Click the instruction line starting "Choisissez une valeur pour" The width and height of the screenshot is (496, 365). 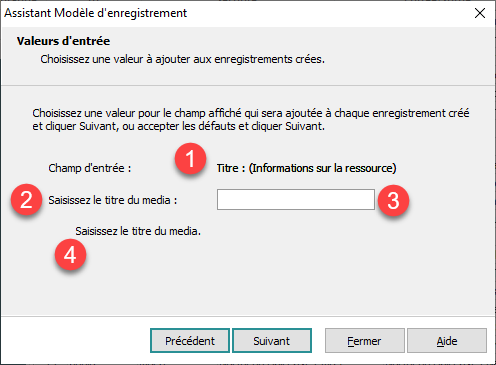[x=251, y=113]
